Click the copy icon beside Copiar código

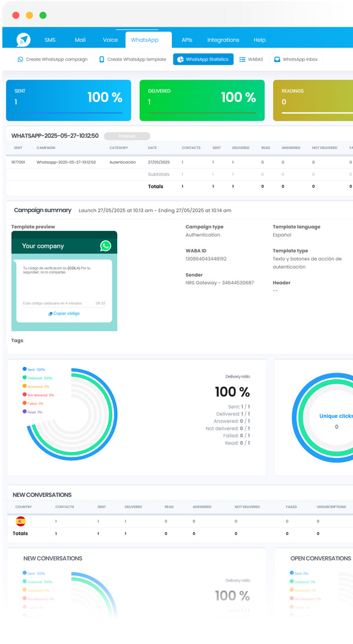coord(50,314)
